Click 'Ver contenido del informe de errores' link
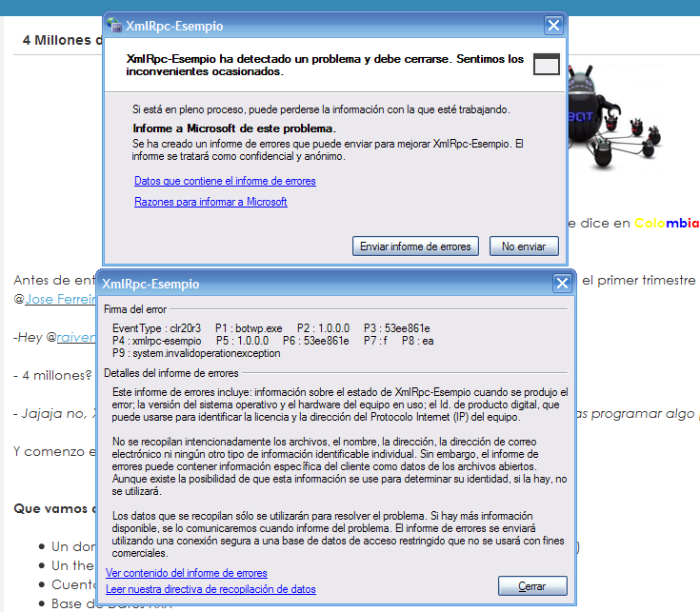700x612 pixels. click(x=186, y=573)
